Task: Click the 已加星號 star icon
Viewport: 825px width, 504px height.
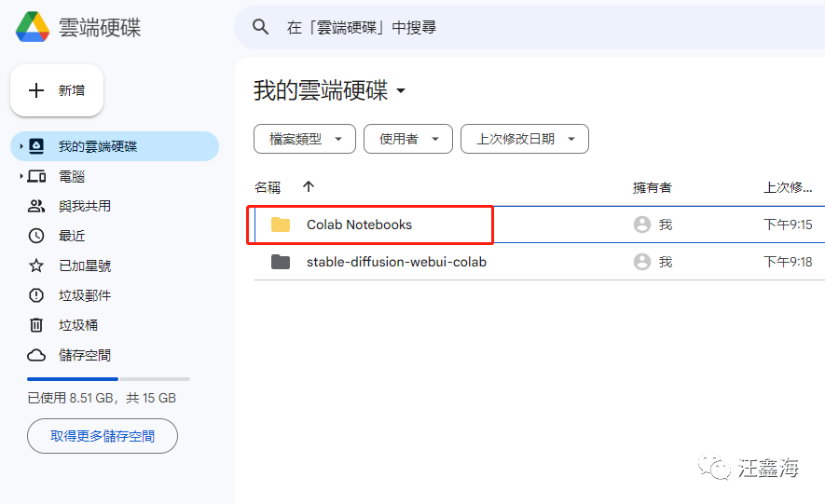Action: coord(36,266)
